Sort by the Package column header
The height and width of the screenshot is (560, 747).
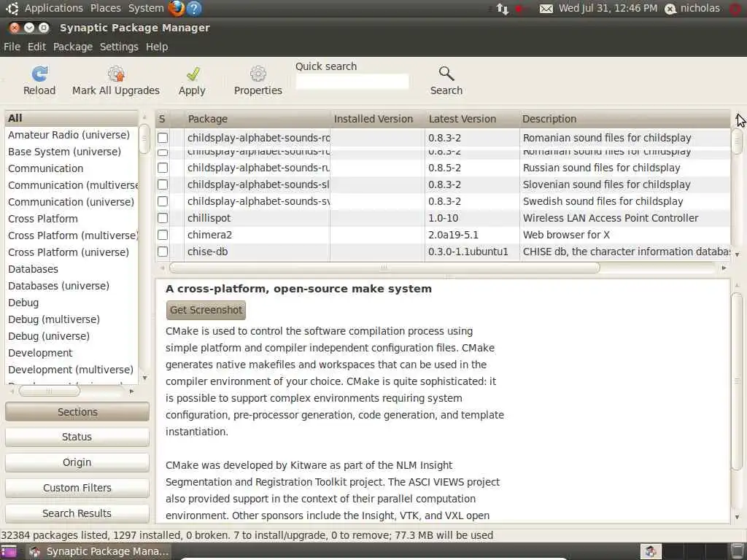258,119
